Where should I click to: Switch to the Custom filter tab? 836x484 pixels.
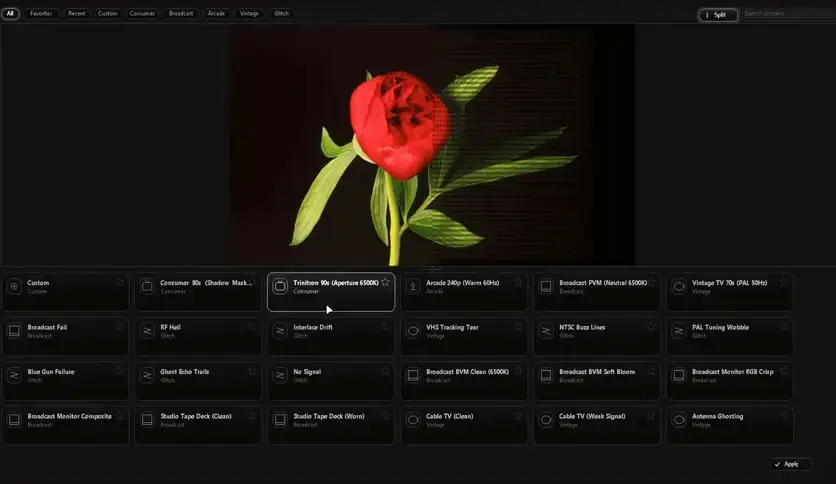click(x=108, y=13)
